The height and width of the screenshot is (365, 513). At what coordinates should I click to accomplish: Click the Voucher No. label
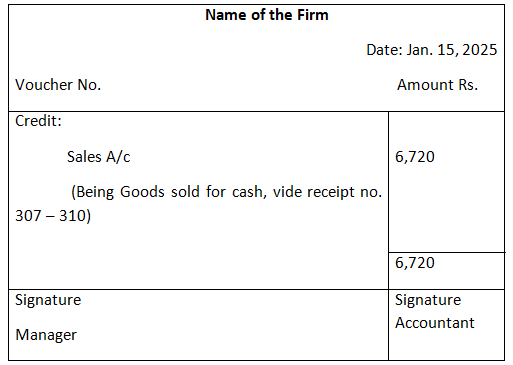(58, 85)
